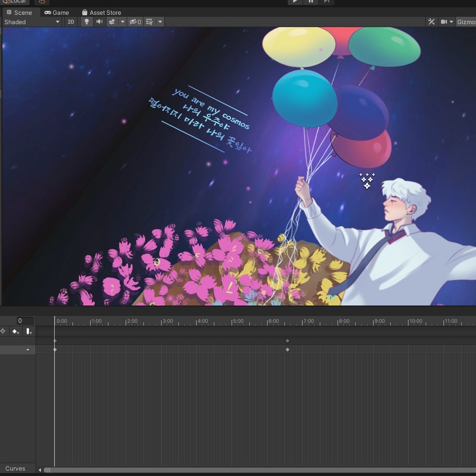Open the Game tab
Image resolution: width=476 pixels, height=476 pixels.
coord(57,12)
